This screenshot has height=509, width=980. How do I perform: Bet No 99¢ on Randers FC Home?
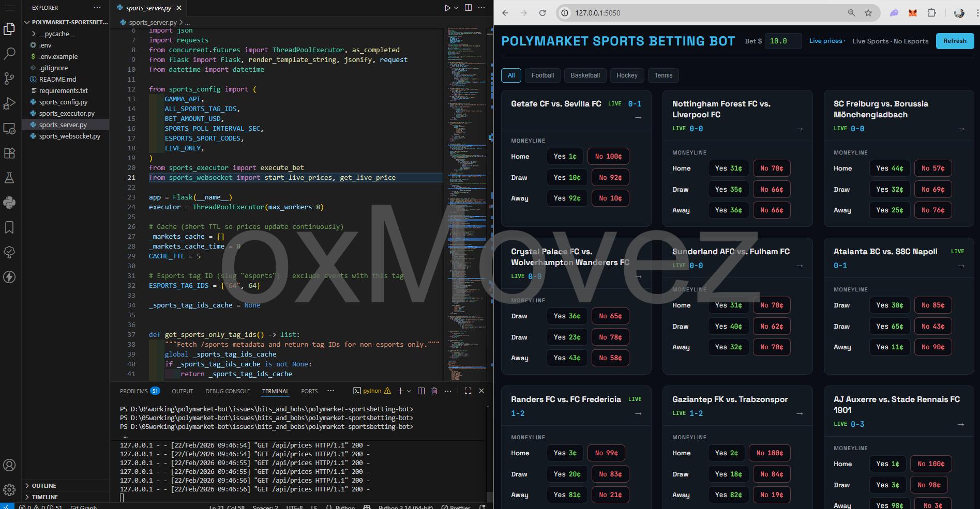[x=606, y=453]
